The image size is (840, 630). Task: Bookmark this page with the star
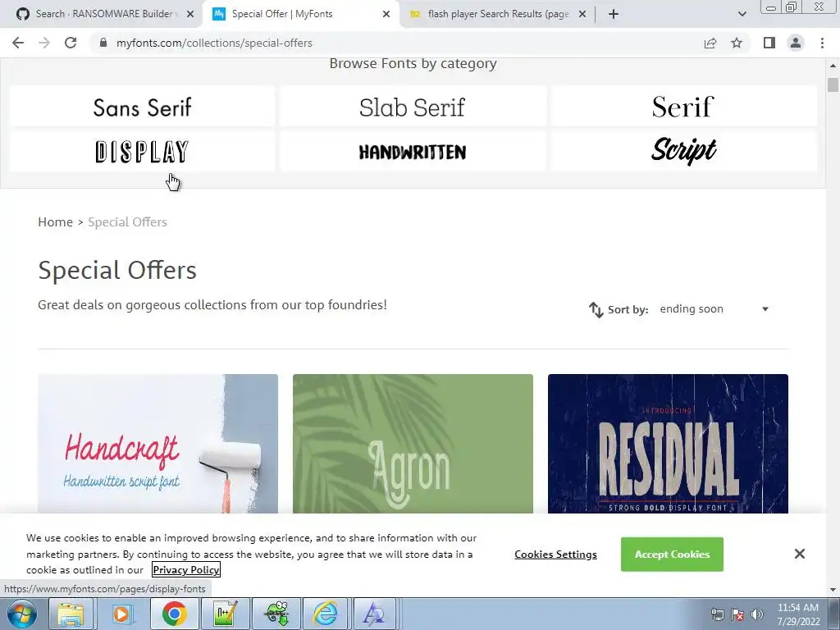737,43
